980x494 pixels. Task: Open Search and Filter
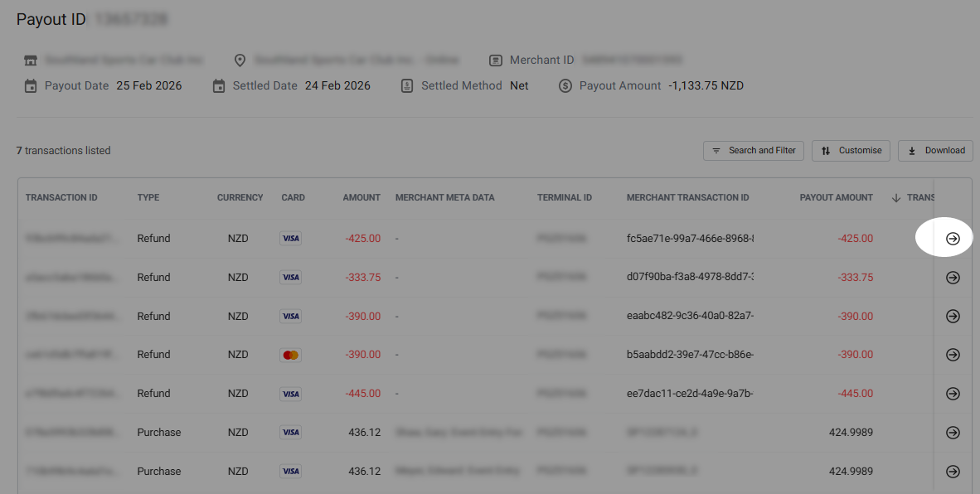click(754, 151)
